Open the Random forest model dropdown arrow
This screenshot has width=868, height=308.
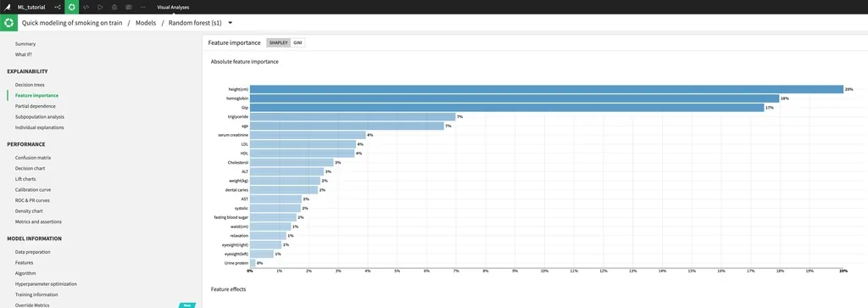(x=231, y=23)
